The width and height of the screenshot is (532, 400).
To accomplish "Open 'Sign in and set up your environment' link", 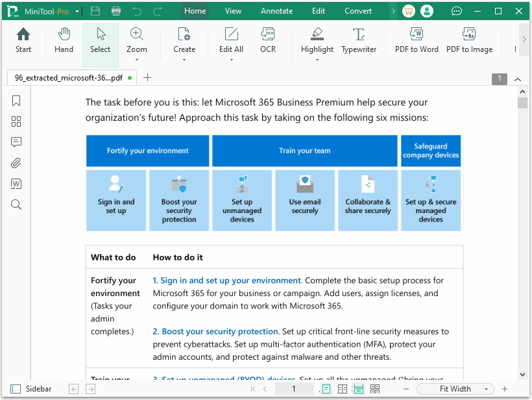I will [x=226, y=281].
